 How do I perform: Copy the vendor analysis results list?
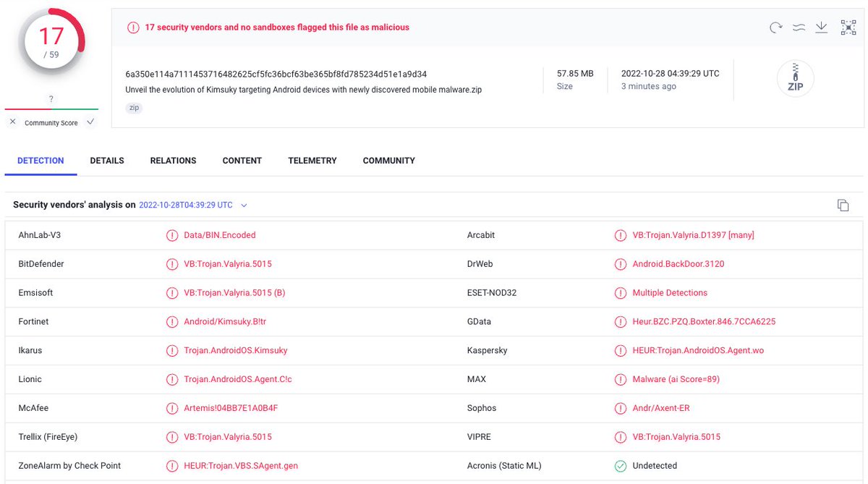(843, 205)
